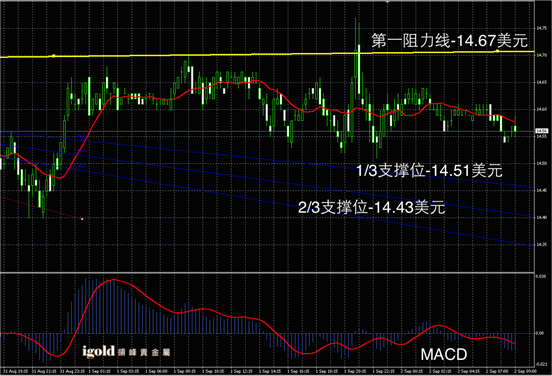The image size is (552, 376).
Task: Click the small triangle marker at the chart's top edge
Action: coord(387,2)
